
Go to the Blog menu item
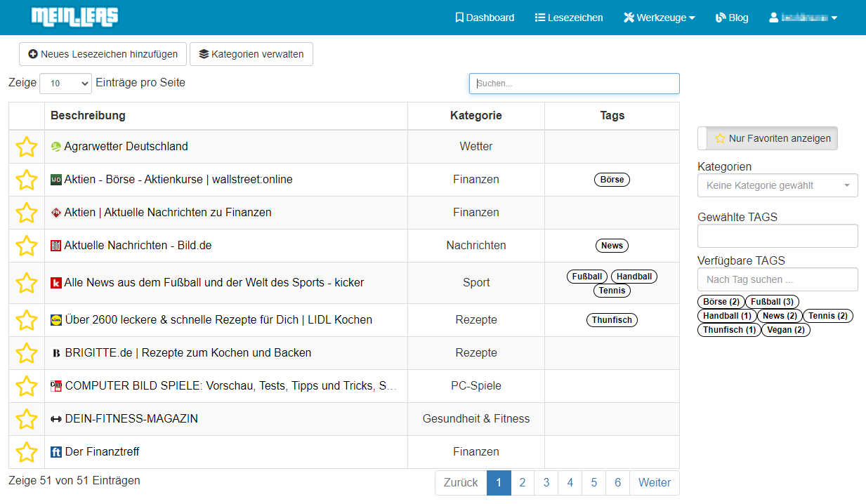(732, 18)
